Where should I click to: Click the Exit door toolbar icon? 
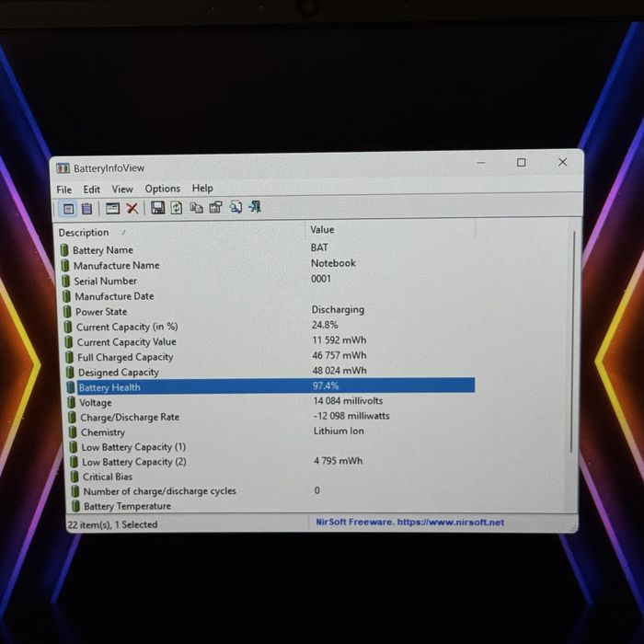[x=255, y=206]
